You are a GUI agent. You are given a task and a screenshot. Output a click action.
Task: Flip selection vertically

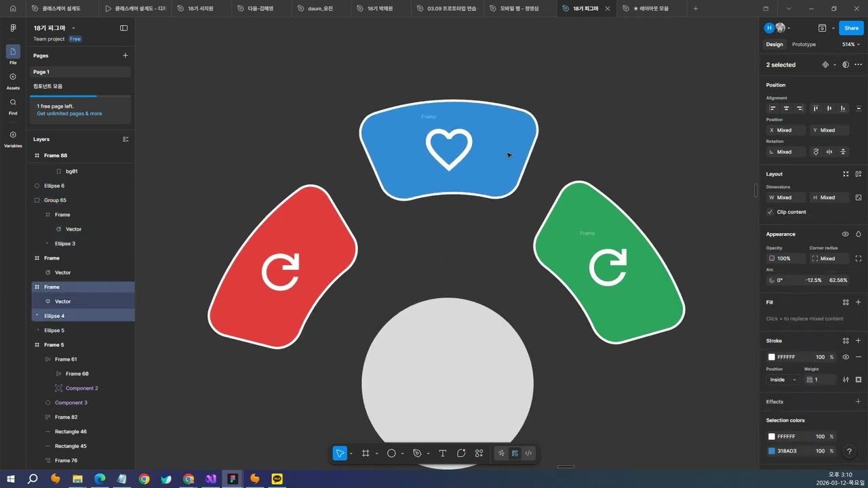coord(843,152)
